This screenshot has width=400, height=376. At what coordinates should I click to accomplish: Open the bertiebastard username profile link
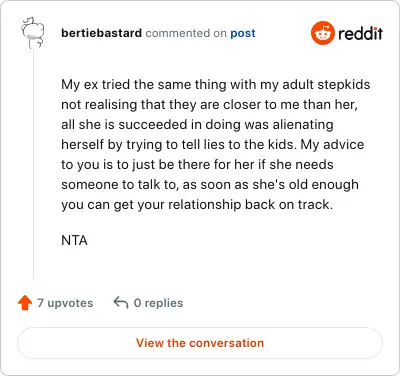(x=101, y=33)
